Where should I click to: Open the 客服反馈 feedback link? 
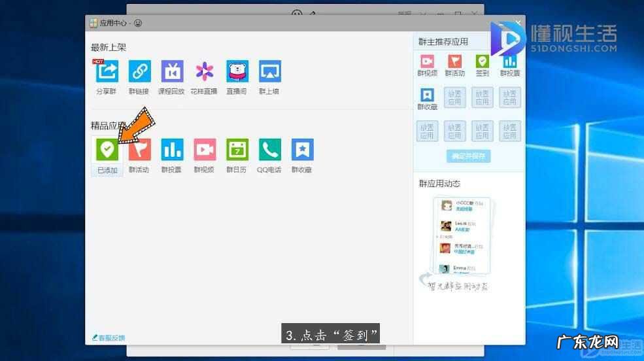[x=109, y=337]
